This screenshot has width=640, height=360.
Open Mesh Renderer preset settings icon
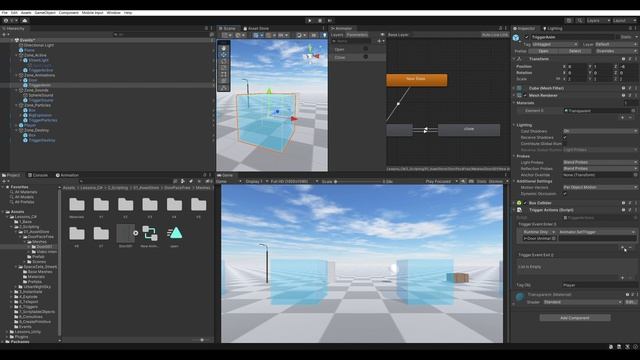630,96
